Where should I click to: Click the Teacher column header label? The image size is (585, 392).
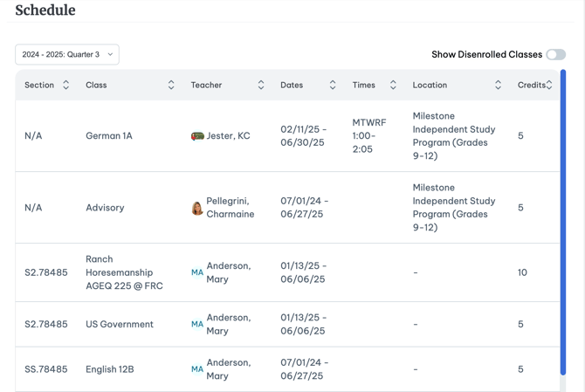click(206, 85)
